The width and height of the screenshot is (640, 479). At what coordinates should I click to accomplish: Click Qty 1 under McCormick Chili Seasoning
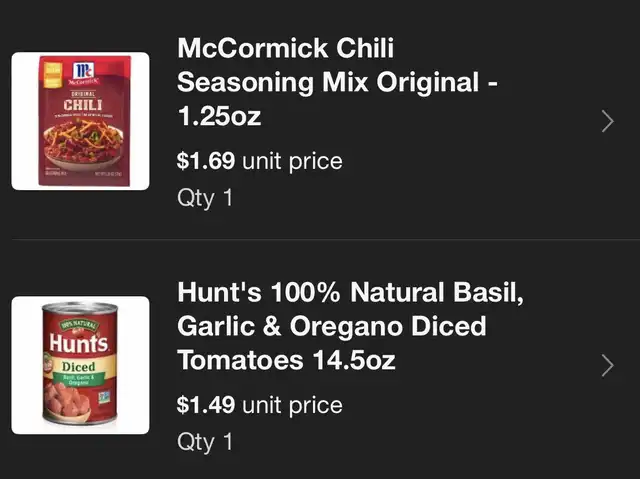click(x=204, y=197)
